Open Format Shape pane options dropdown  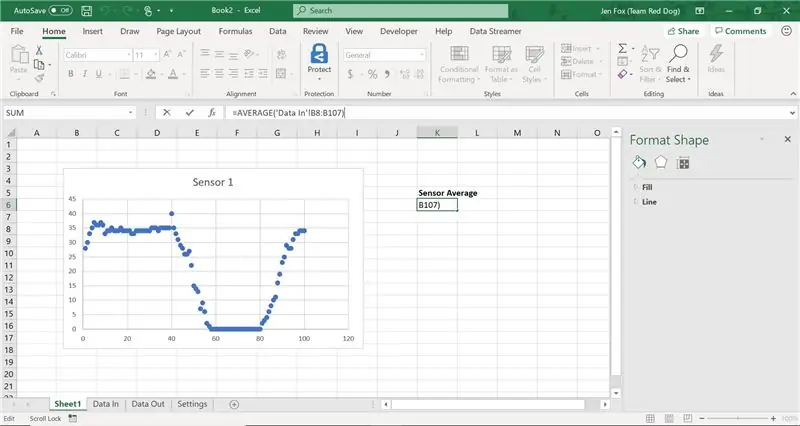[762, 139]
